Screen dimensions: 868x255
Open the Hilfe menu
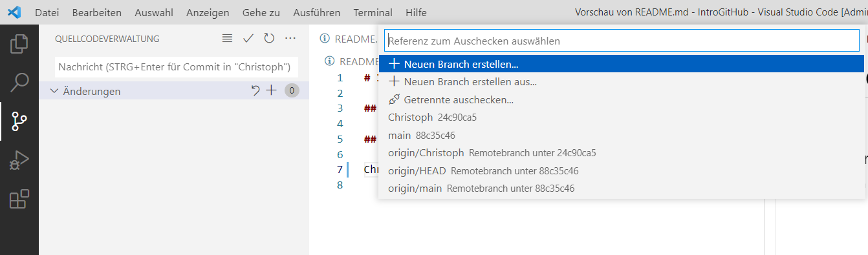(416, 12)
